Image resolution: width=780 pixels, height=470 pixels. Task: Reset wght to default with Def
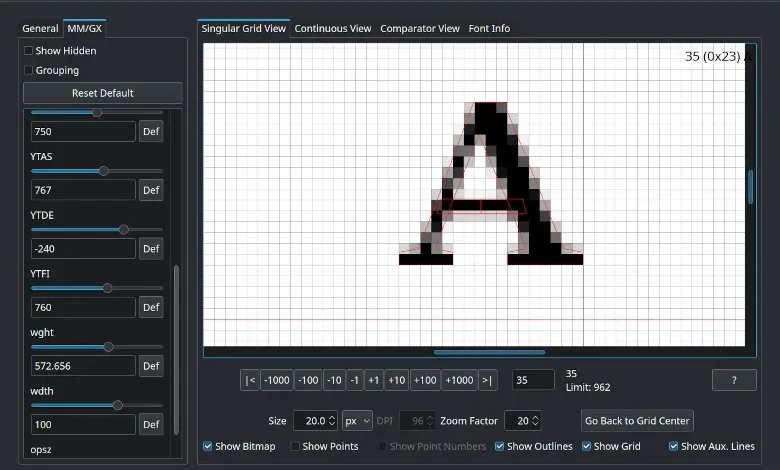coord(151,366)
